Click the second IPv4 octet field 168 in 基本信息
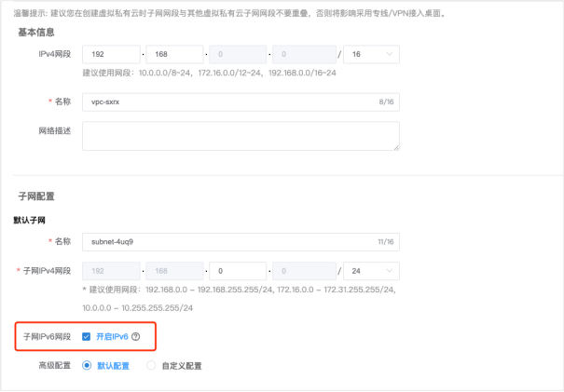 click(x=174, y=55)
